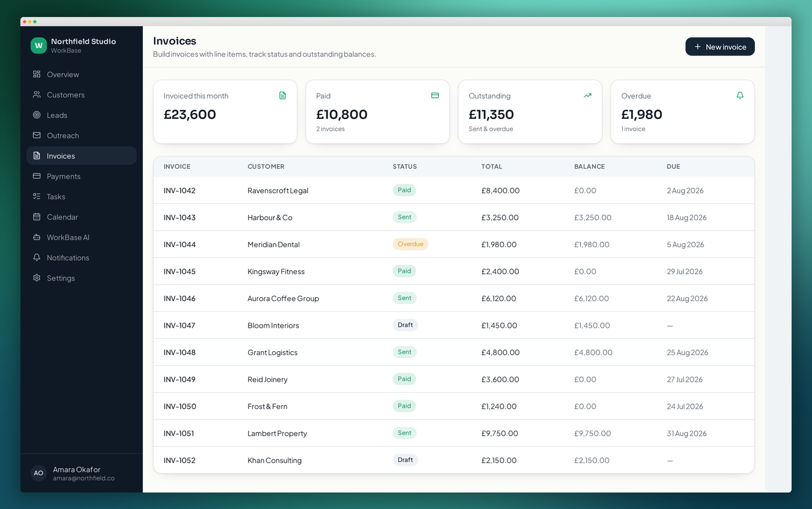Click the card icon on Paid summary card
This screenshot has height=509, width=812.
(435, 96)
